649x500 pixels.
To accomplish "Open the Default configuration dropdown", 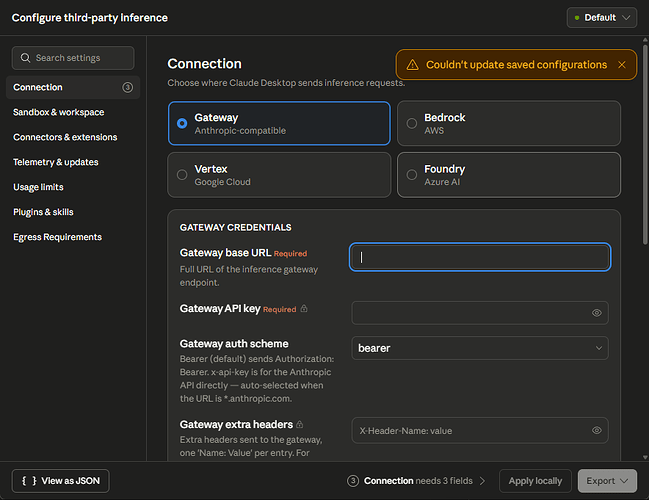I will [601, 18].
